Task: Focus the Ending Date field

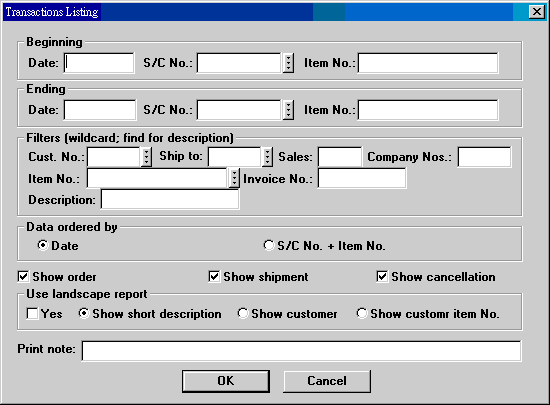Action: tap(100, 110)
